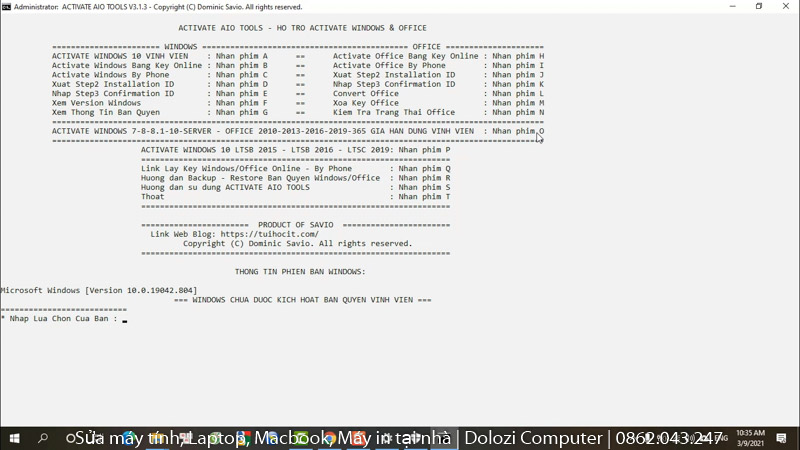Open the notification center icon

[784, 438]
